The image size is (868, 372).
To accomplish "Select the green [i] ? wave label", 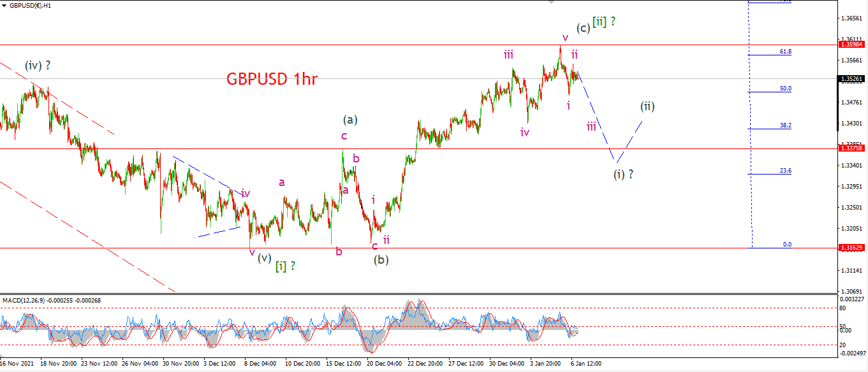I will pyautogui.click(x=285, y=266).
